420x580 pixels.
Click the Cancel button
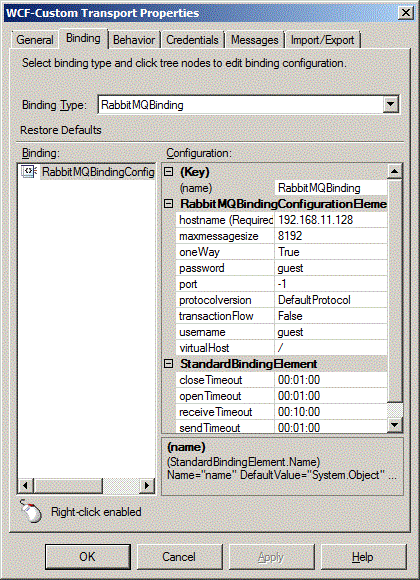[x=179, y=557]
